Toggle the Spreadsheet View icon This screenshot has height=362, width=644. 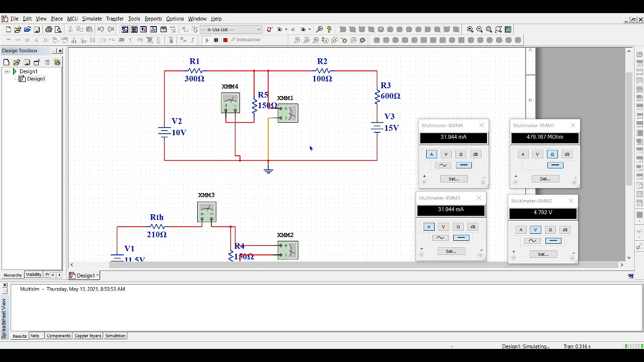pos(134,30)
